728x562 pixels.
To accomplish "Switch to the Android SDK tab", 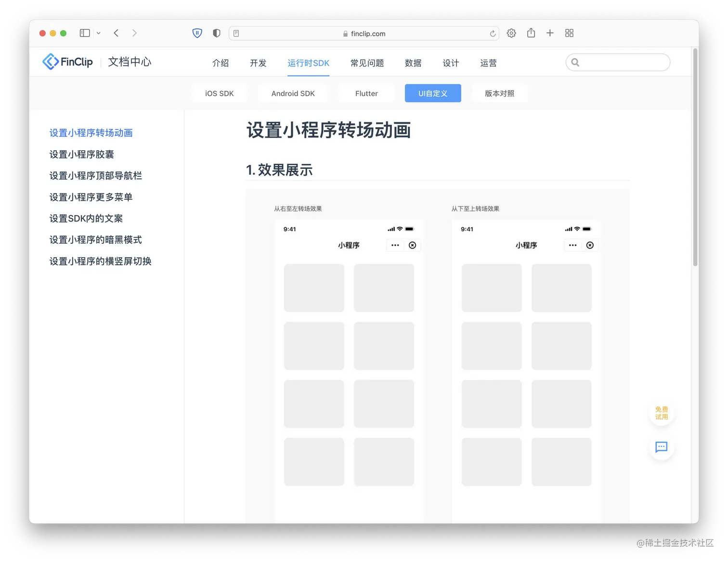I will pos(293,93).
